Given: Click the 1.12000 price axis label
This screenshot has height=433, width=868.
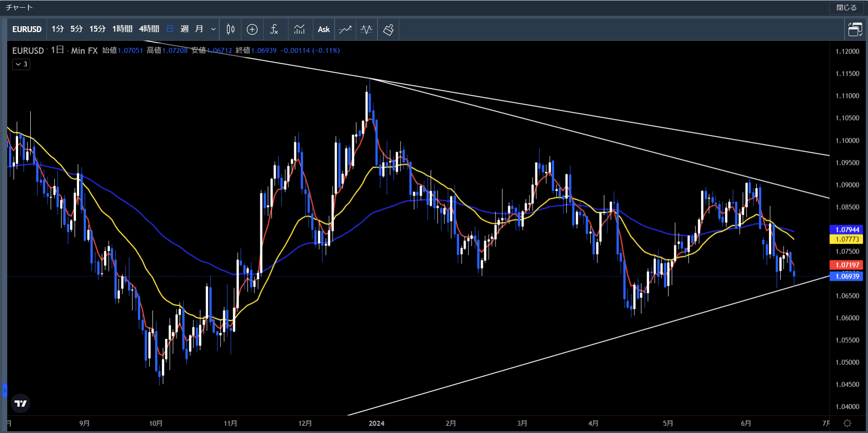Looking at the screenshot, I should pos(847,52).
